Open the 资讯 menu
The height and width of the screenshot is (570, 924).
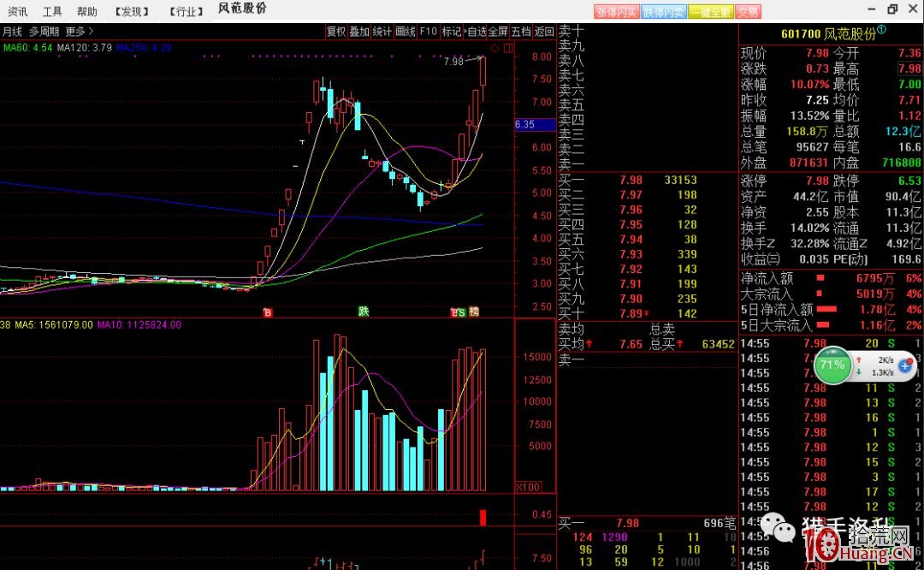coord(17,11)
